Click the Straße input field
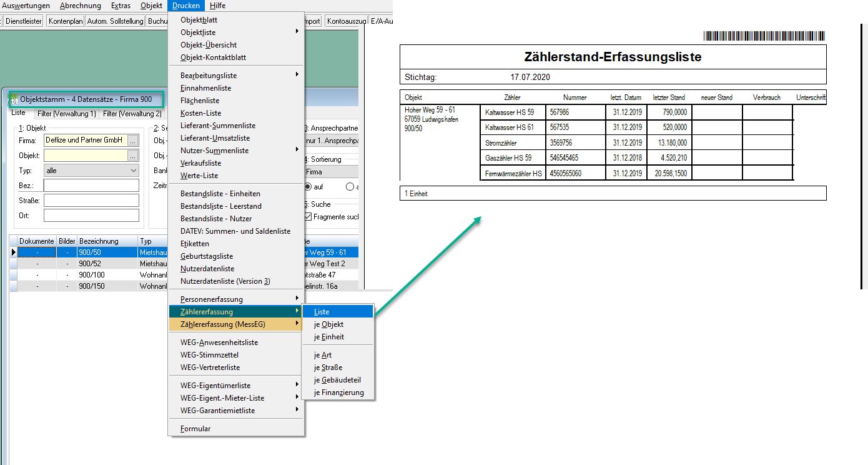868x465 pixels. [91, 201]
